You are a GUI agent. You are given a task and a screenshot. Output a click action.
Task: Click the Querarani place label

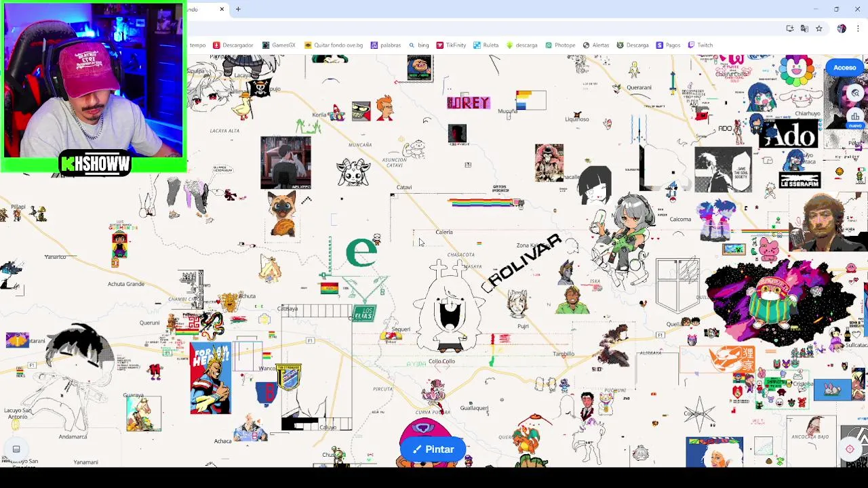click(639, 87)
